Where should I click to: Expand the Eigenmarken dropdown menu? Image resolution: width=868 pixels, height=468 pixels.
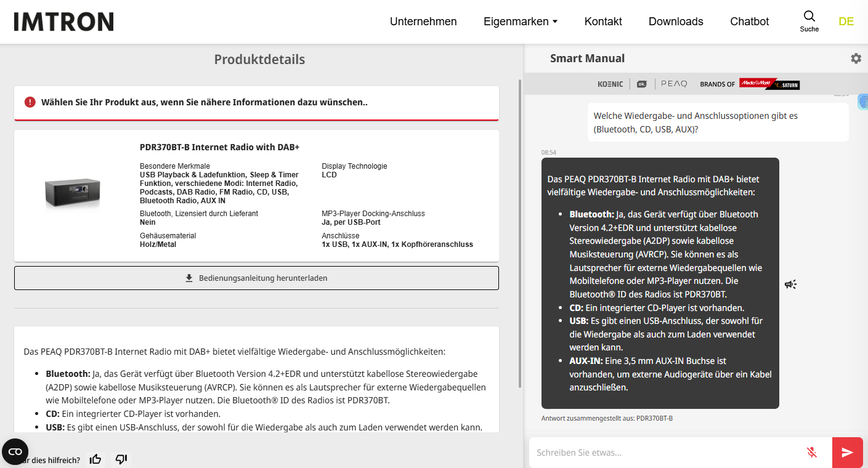point(520,21)
